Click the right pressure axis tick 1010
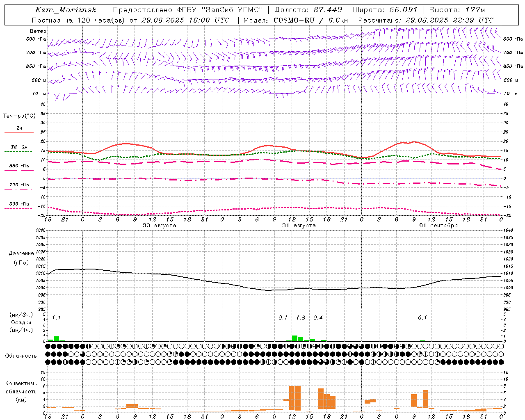The width and height of the screenshot is (525, 420). tap(508, 274)
